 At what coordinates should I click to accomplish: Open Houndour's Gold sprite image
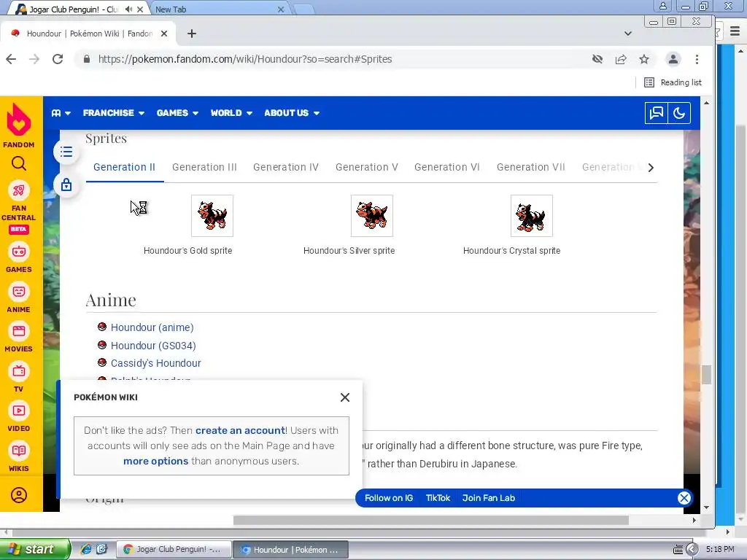point(212,216)
